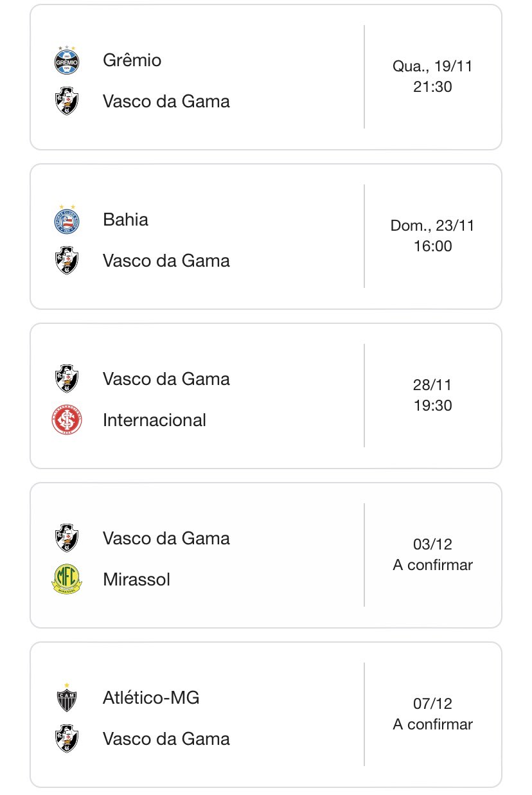
Task: Click the Internacional team name
Action: coord(154,420)
